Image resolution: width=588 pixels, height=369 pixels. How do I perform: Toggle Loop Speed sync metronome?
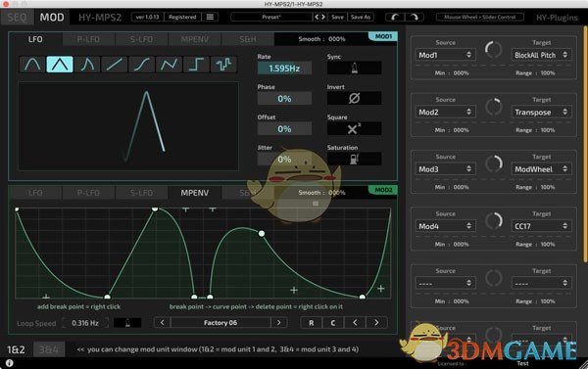127,323
